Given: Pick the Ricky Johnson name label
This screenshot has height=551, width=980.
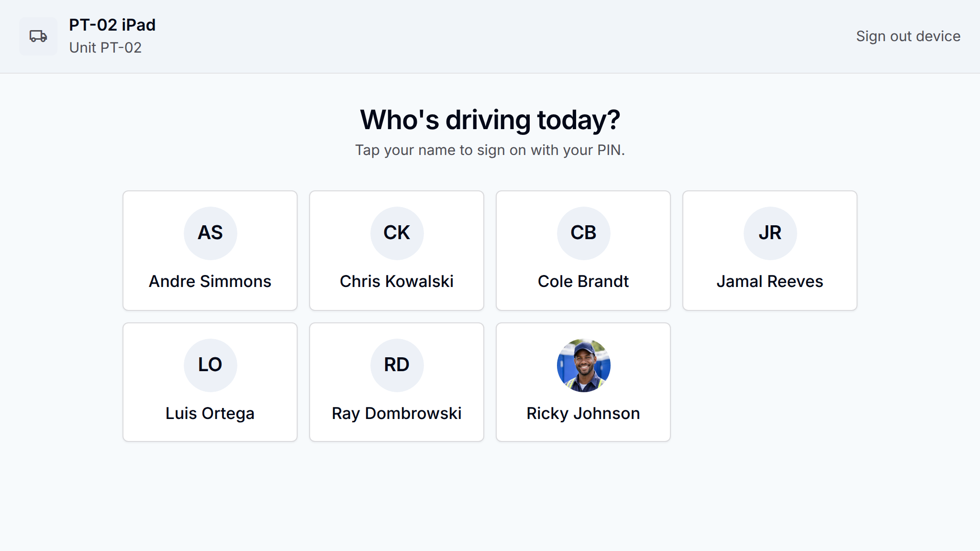Looking at the screenshot, I should [x=583, y=413].
